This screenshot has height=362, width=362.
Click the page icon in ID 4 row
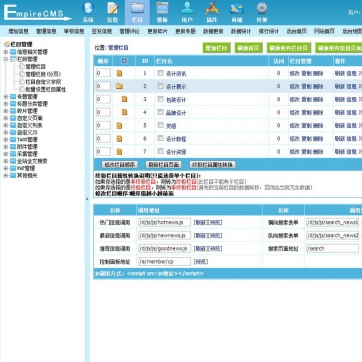tap(124, 112)
